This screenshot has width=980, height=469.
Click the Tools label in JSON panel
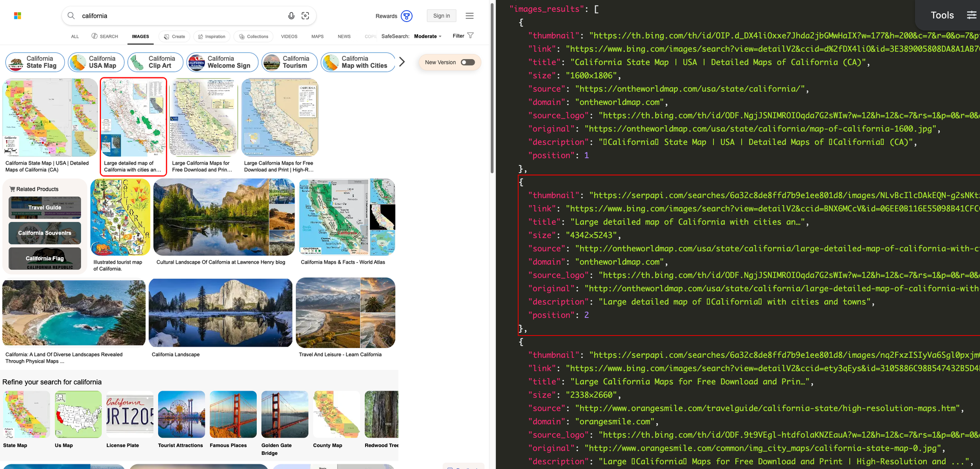point(942,15)
